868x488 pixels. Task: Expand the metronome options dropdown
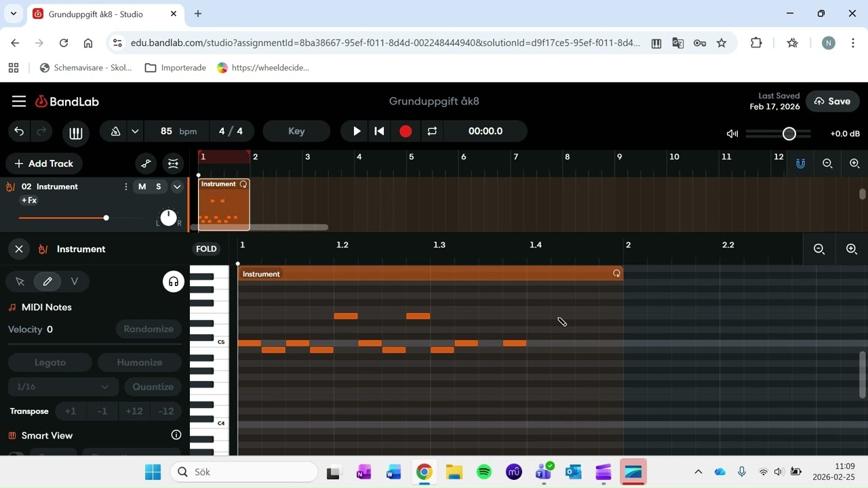click(135, 131)
